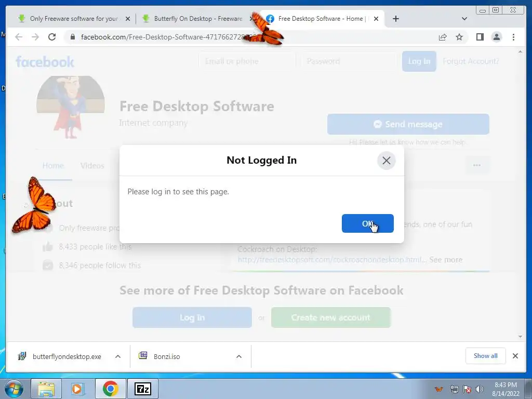
Task: Click 8,346 people follow this text
Action: coord(100,265)
